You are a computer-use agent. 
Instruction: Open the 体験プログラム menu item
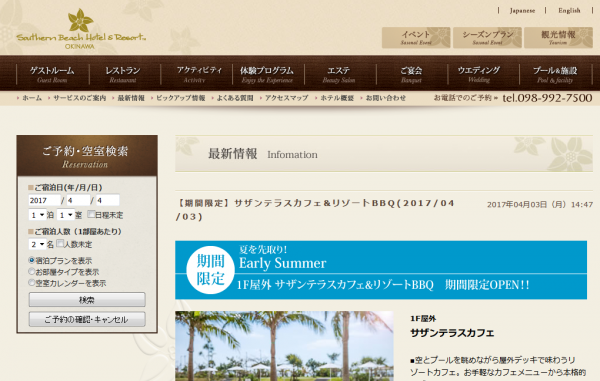click(x=267, y=74)
